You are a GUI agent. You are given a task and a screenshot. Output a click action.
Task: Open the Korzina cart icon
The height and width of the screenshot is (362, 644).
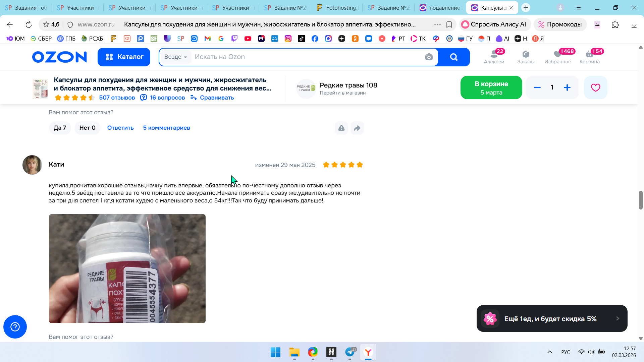589,57
